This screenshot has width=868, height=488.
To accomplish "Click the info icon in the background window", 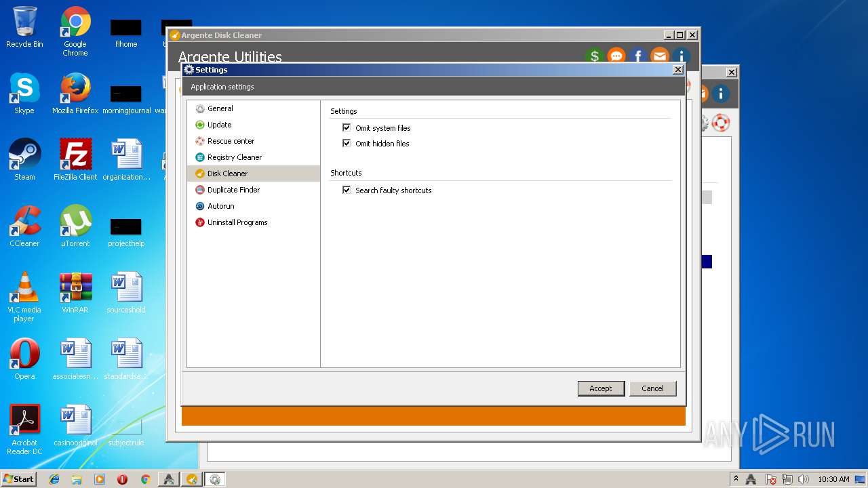I will click(720, 94).
